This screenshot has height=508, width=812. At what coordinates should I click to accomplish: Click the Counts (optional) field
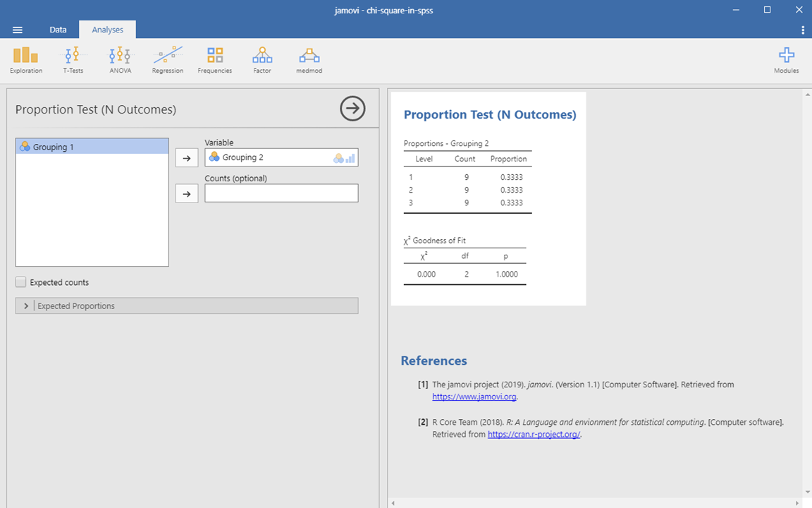(281, 193)
